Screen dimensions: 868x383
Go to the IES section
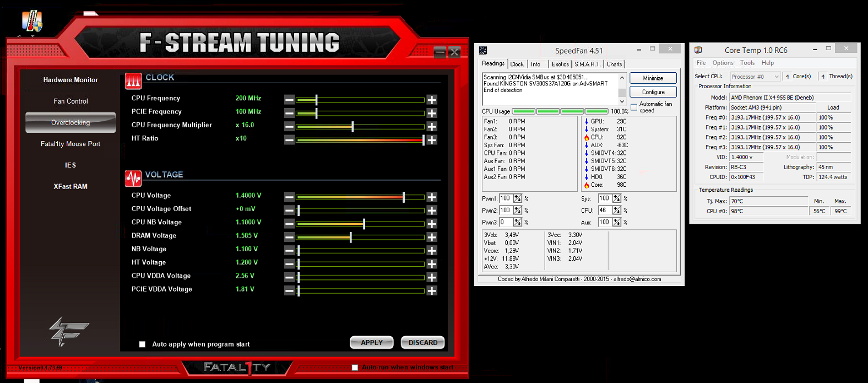[70, 165]
